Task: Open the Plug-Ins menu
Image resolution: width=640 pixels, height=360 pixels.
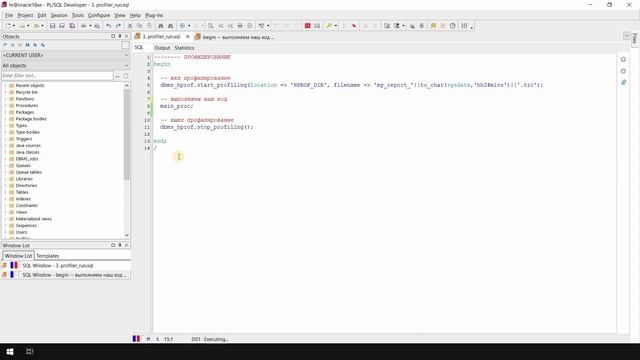Action: click(154, 15)
